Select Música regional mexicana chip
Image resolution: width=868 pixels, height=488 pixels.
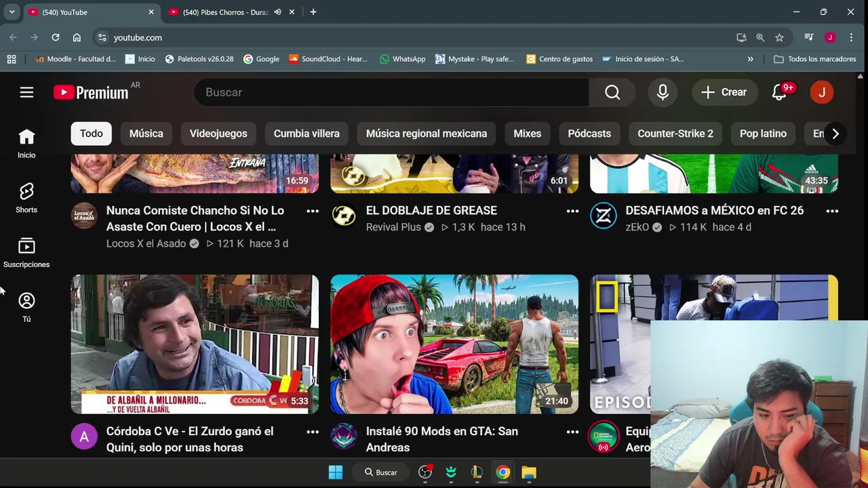427,134
